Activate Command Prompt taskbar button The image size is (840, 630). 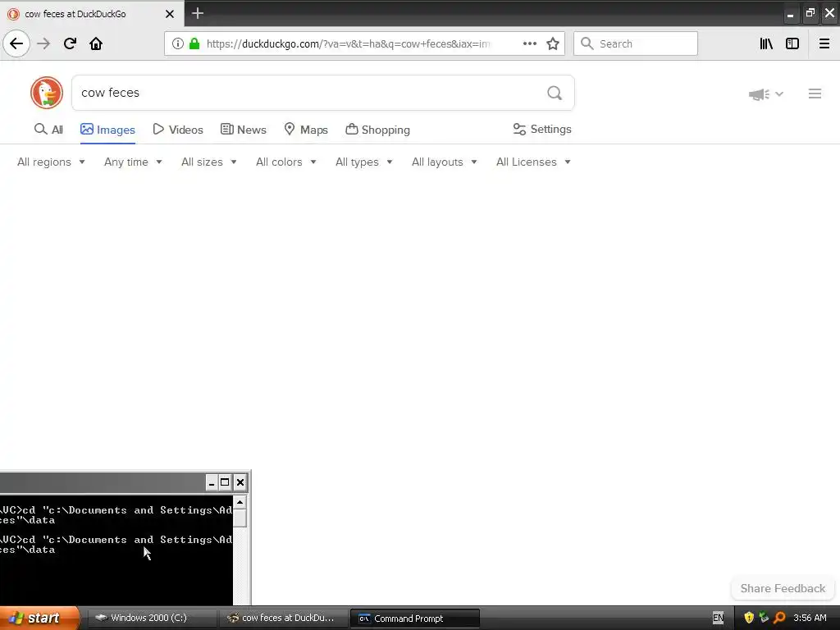(414, 618)
